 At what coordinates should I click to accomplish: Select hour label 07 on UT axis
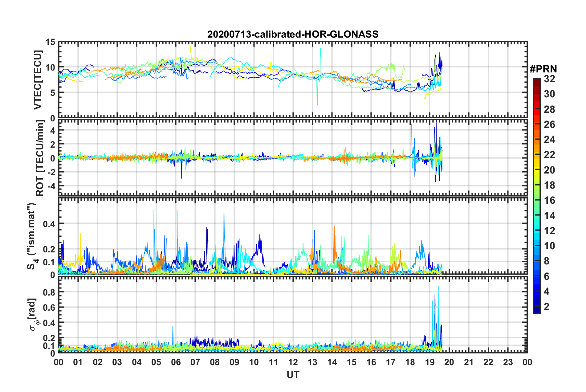(195, 362)
